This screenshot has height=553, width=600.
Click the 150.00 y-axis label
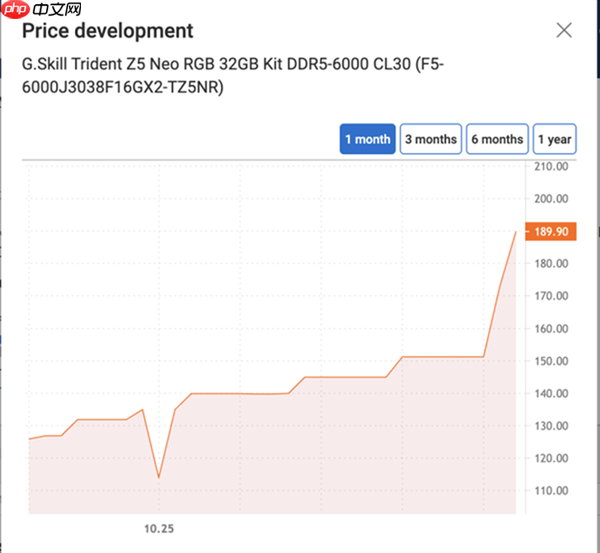[552, 361]
